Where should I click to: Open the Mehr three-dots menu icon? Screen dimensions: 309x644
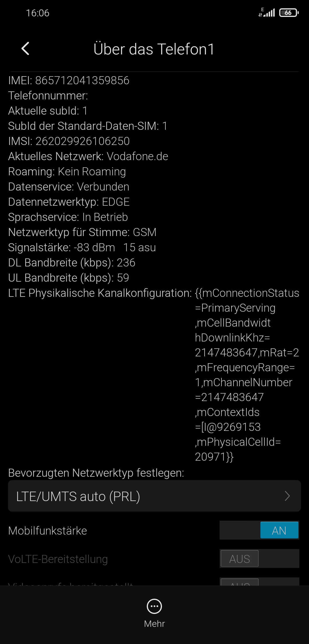click(x=154, y=606)
